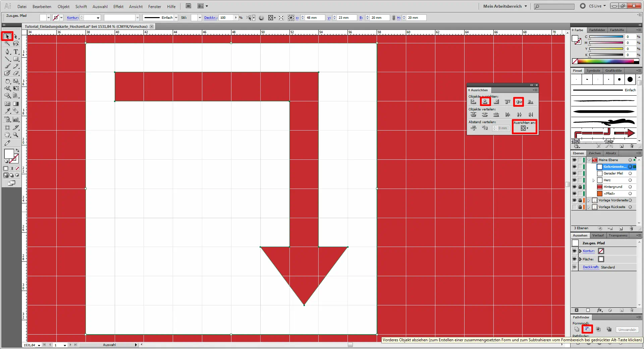Pick the Type tool
Image resolution: width=644 pixels, height=349 pixels.
pos(16,52)
